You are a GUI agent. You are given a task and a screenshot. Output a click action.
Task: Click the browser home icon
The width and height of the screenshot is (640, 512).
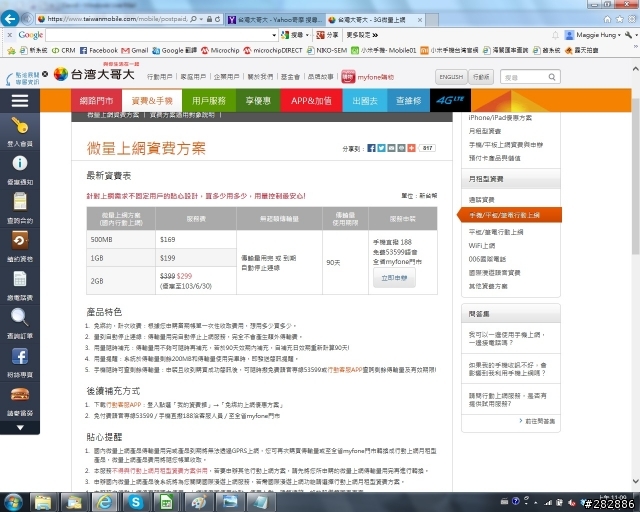pyautogui.click(x=607, y=19)
